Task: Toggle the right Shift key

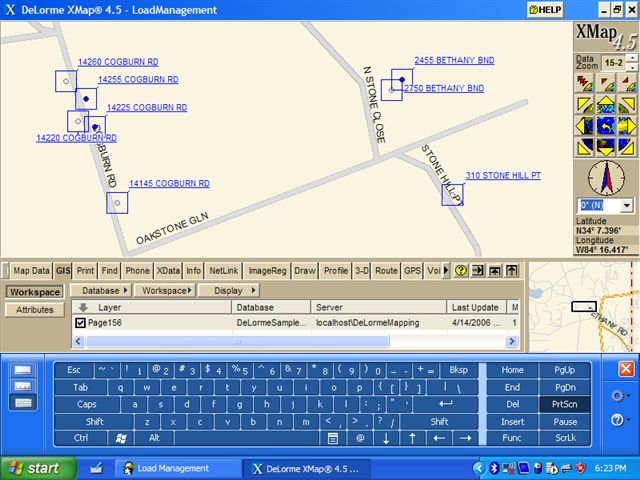Action: (x=439, y=422)
